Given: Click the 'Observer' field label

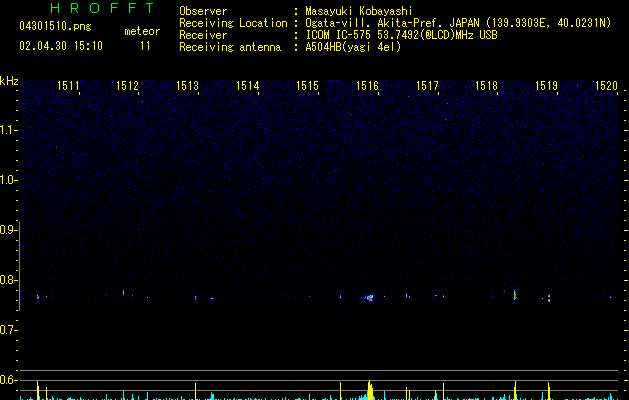Looking at the screenshot, I should coord(203,11).
